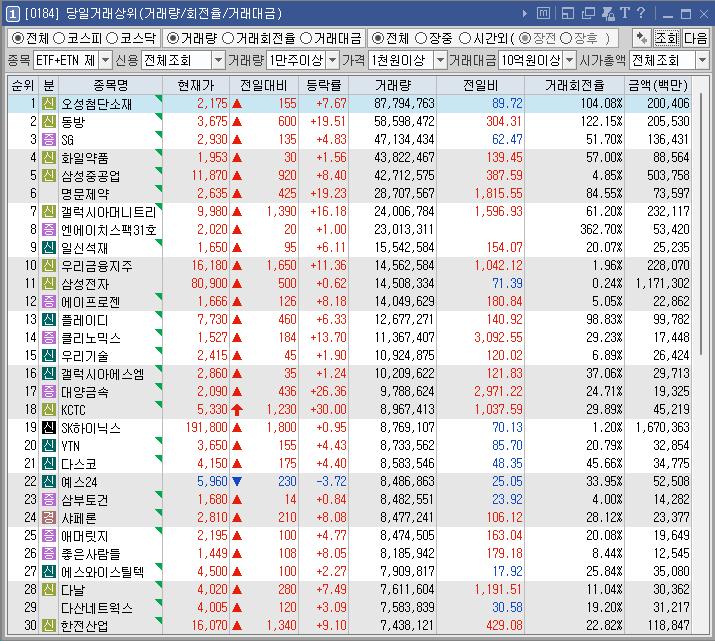Click the black 신 badge in the SK하이닉스 row
Screen dimensions: 715x641
[49, 428]
